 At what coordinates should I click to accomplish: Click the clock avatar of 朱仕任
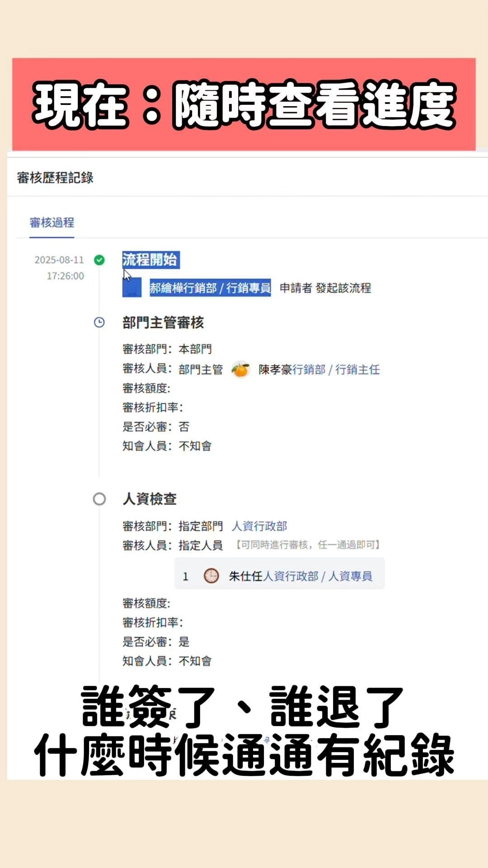tap(211, 576)
